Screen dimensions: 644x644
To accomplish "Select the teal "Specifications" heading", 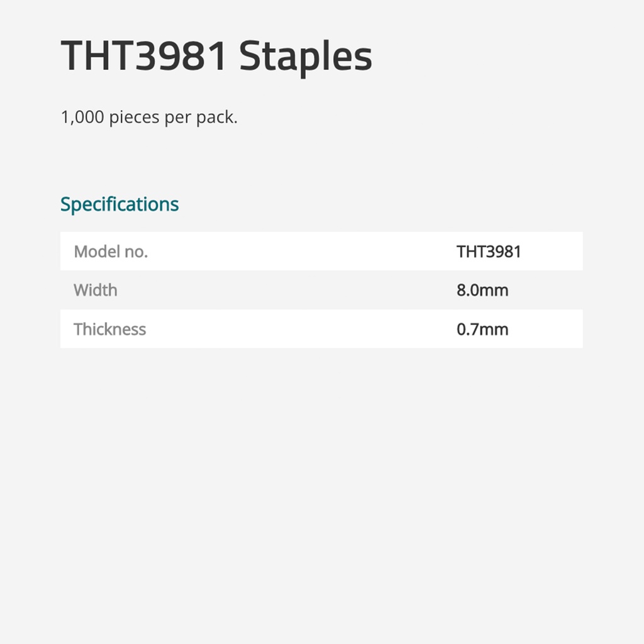I will (119, 204).
